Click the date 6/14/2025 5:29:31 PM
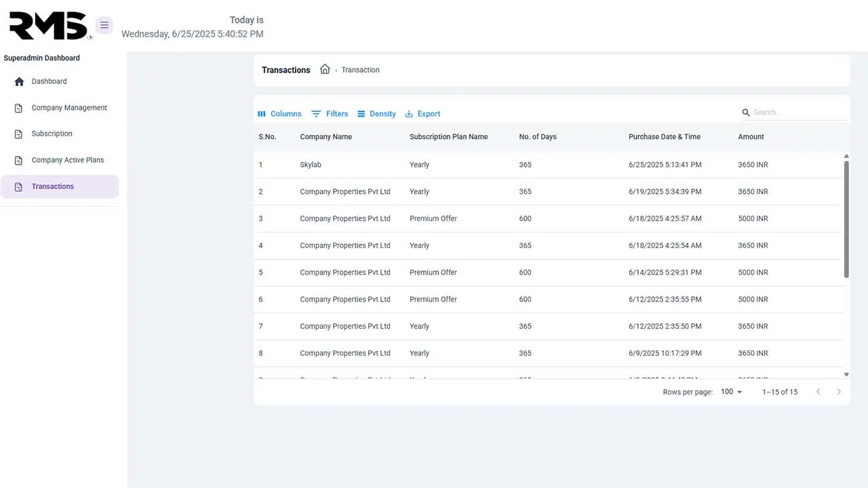Screen dimensions: 868x488 coord(665,272)
